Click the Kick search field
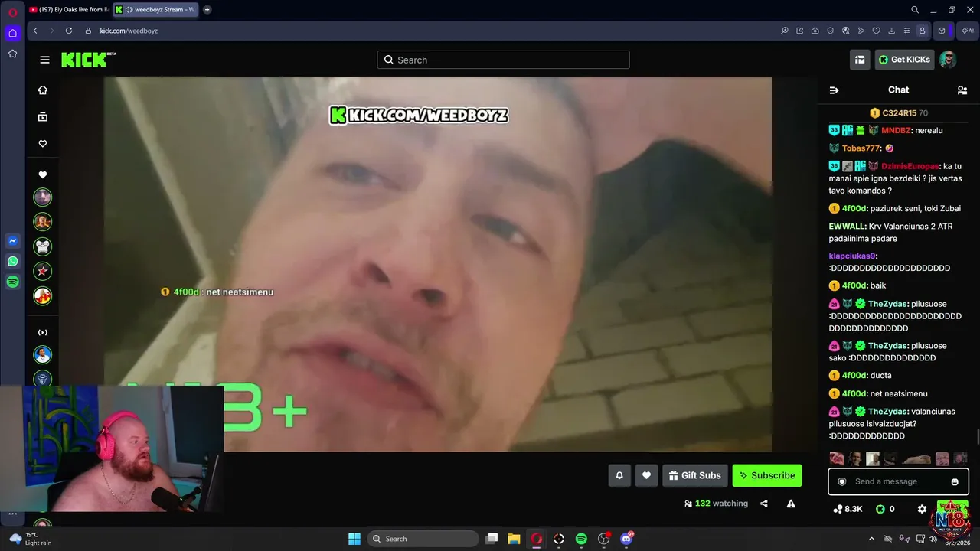 503,60
